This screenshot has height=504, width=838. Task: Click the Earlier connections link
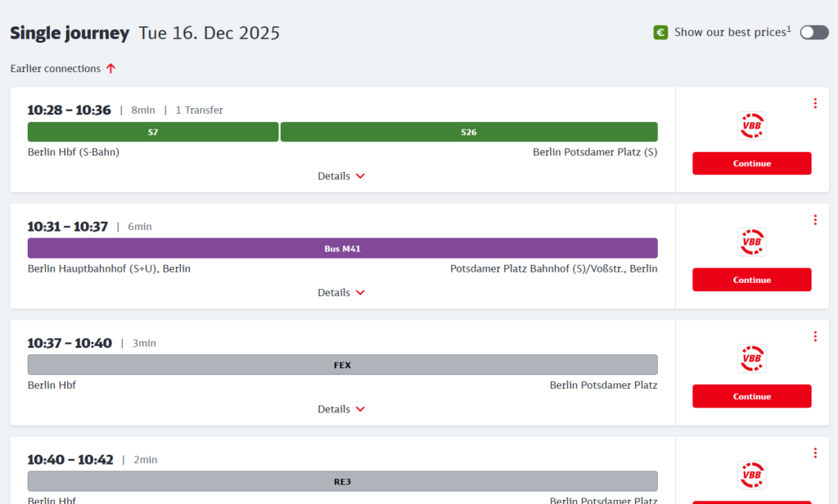(63, 69)
